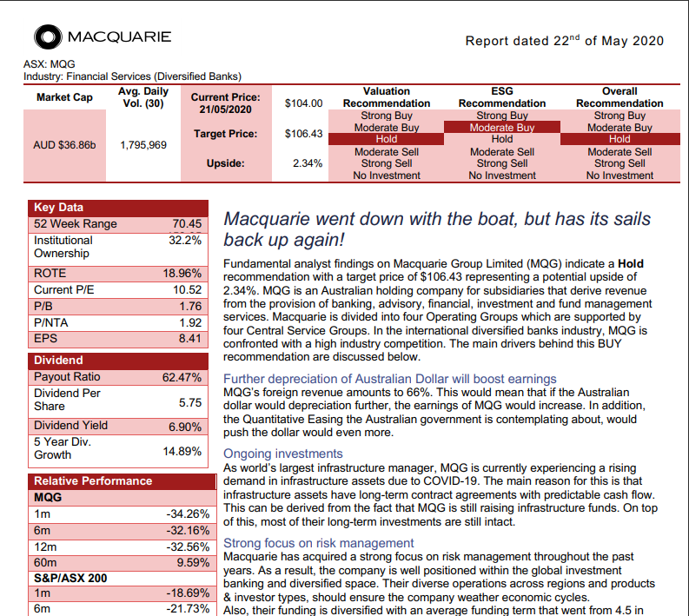Viewport: 689px width, 616px height.
Task: Click the report headline about Macquarie's sails
Action: [436, 229]
